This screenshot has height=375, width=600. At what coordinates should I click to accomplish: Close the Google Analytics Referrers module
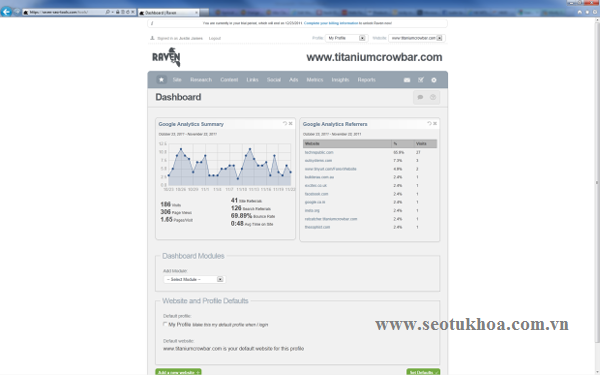435,123
